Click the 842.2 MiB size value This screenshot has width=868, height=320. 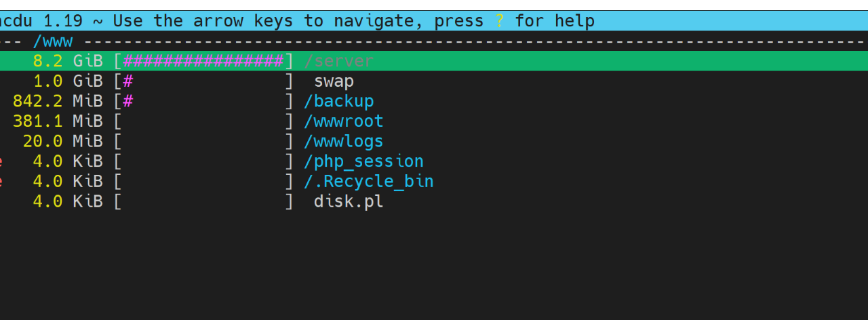(58, 102)
